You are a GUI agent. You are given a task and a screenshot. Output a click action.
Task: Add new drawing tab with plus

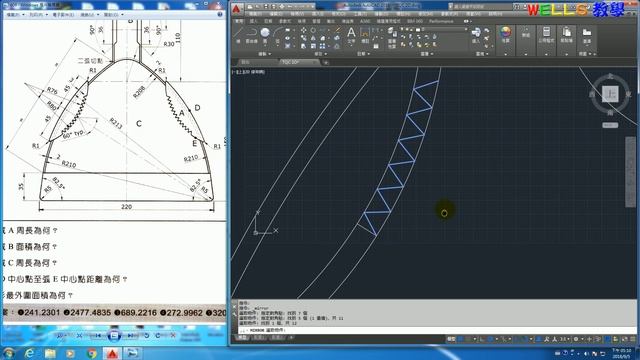326,62
